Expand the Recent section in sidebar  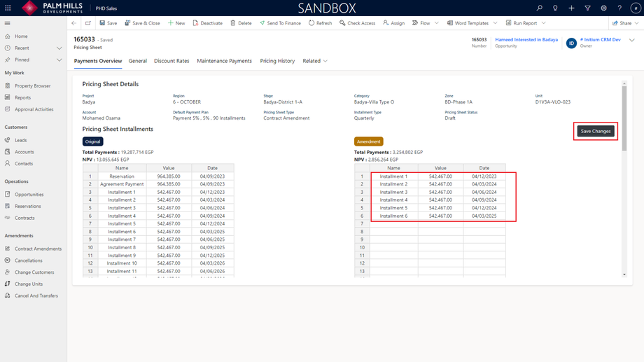tap(59, 48)
